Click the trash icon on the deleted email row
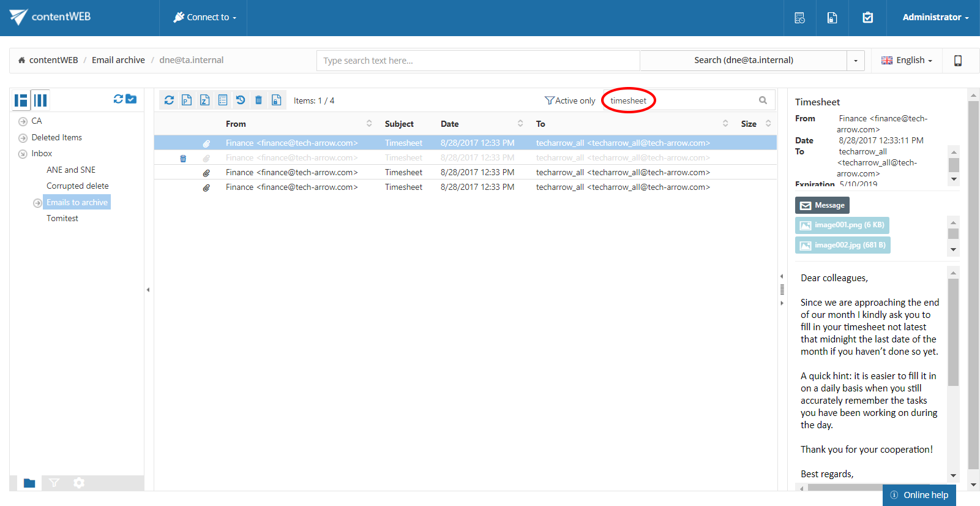980x506 pixels. [183, 158]
